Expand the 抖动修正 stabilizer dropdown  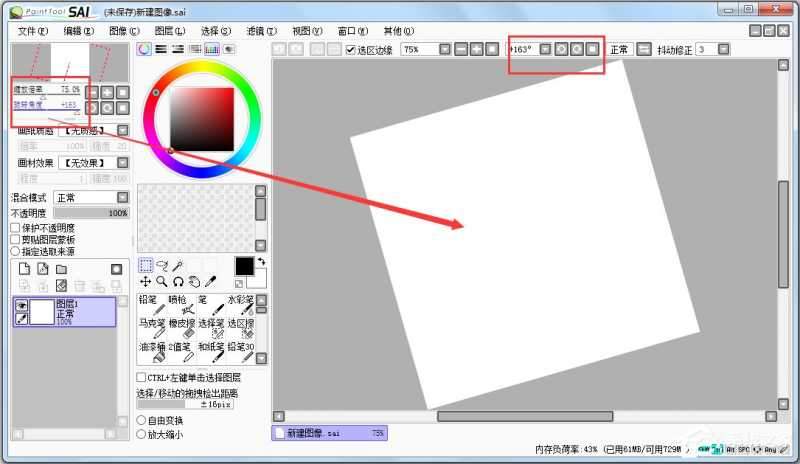pos(724,49)
